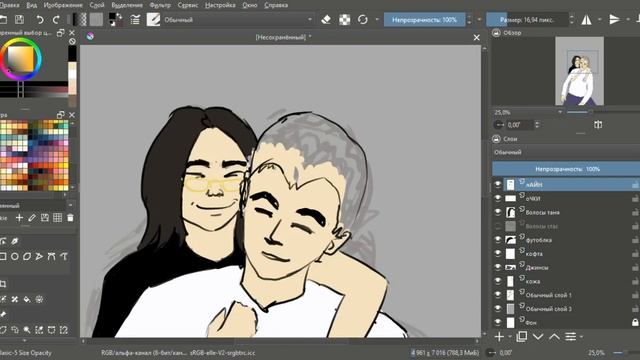Viewport: 640px width, 360px height.
Task: Toggle the lock on the Фон layer
Action: click(x=635, y=322)
